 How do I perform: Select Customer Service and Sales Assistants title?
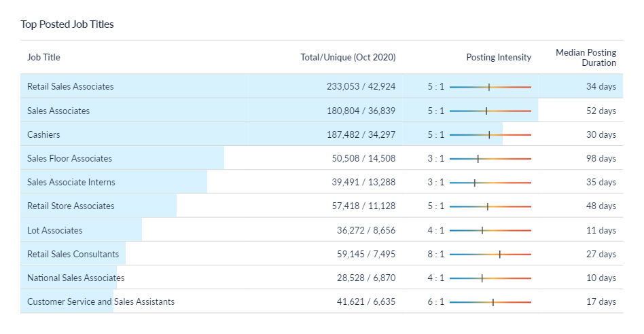[101, 301]
